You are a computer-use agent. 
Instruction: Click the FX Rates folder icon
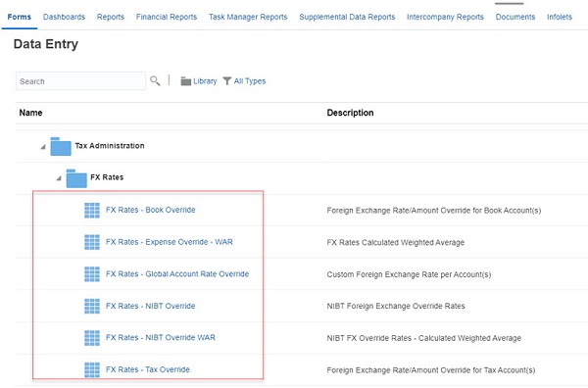(x=76, y=178)
